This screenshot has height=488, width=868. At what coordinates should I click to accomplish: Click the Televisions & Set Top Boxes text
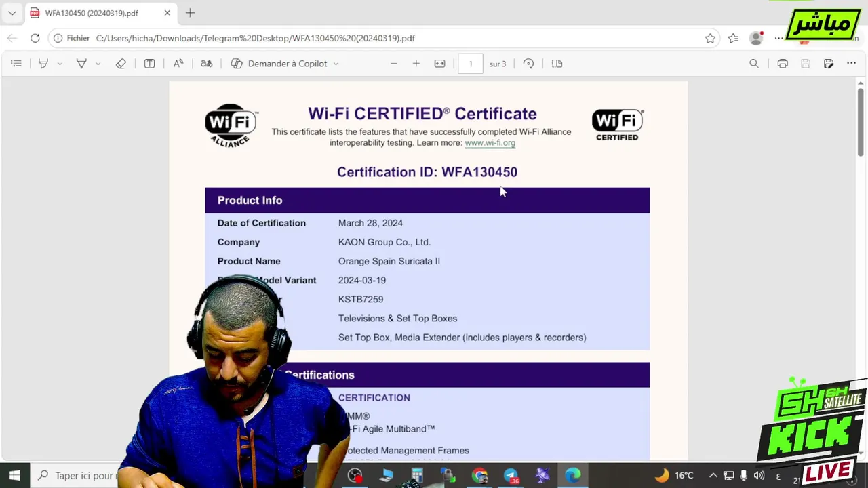tap(397, 318)
